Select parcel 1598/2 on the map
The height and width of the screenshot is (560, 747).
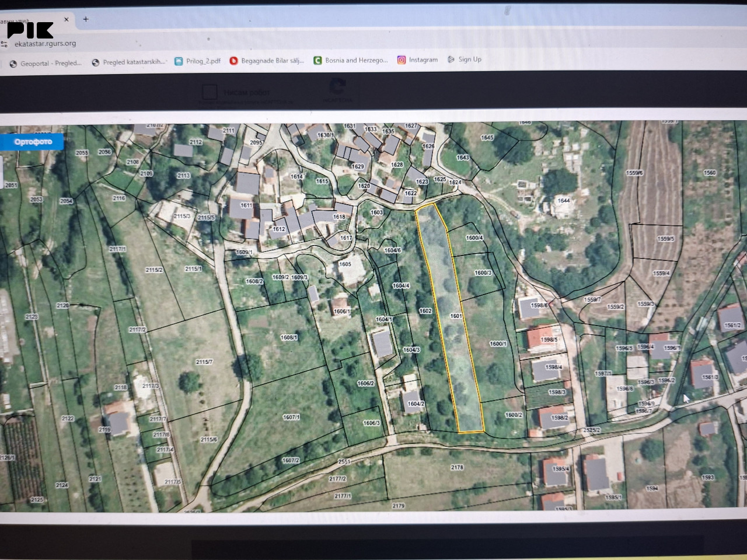pos(559,418)
